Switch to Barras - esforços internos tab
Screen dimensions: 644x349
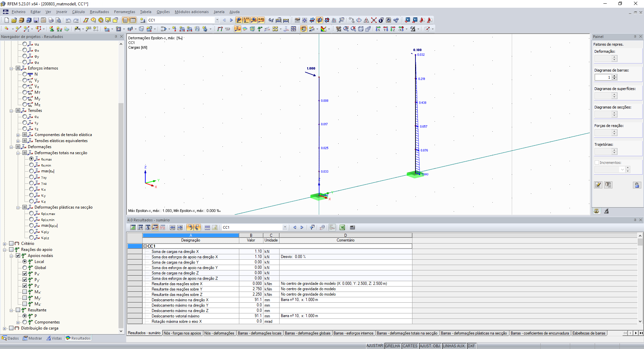(x=353, y=333)
